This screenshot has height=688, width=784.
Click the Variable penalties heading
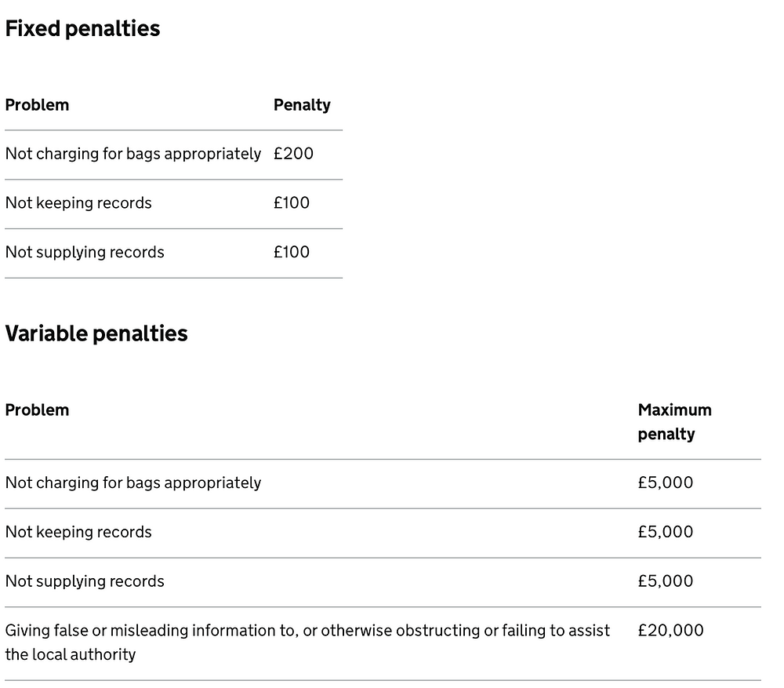point(96,333)
